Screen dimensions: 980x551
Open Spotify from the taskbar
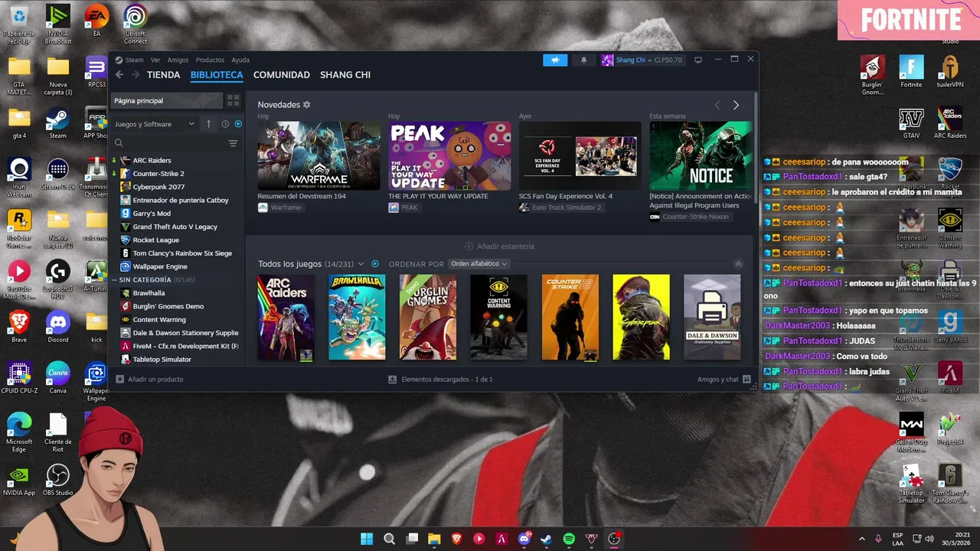(569, 539)
